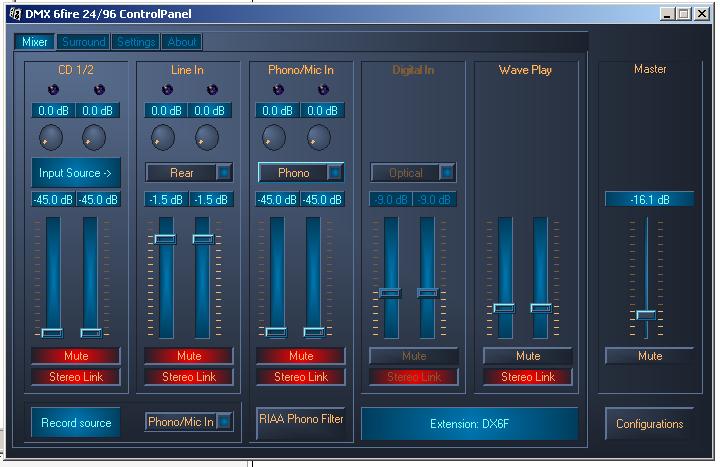Close the DMX 6fire ControlPanel window
The image size is (720, 467).
[702, 14]
